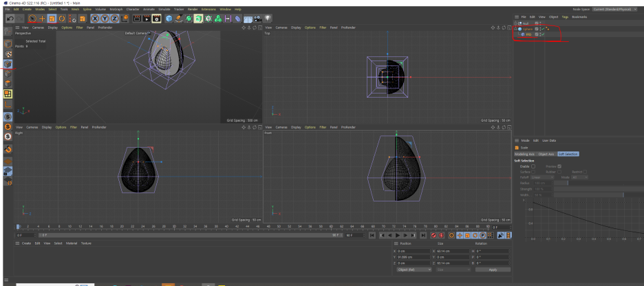The width and height of the screenshot is (644, 286).
Task: Open the Object (Rel) coordinate dropdown
Action: [x=414, y=269]
